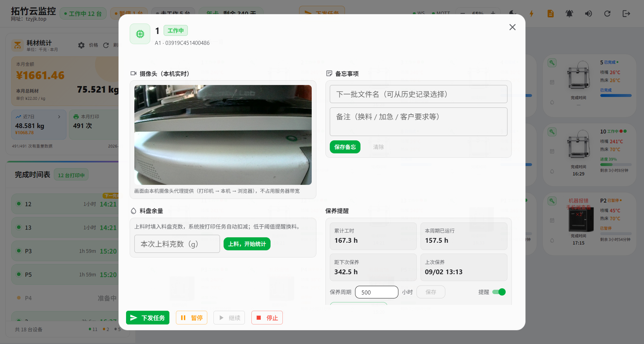The width and height of the screenshot is (644, 344).
Task: Open the alarm bell notifications icon
Action: (569, 14)
